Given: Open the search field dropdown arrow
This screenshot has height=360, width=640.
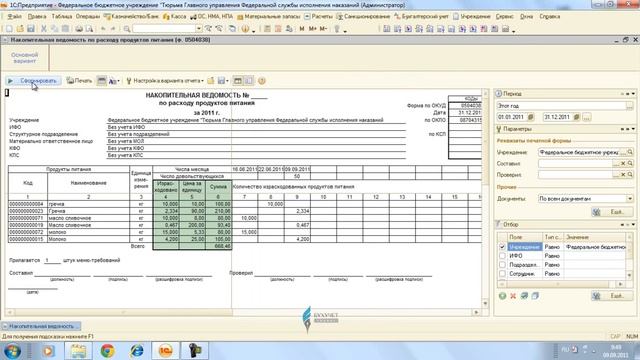Looking at the screenshot, I should click(x=199, y=29).
